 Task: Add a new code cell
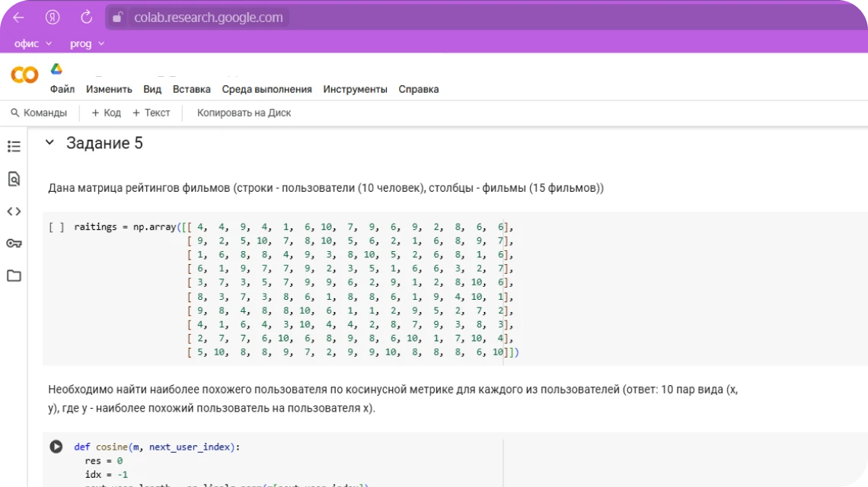[x=106, y=113]
